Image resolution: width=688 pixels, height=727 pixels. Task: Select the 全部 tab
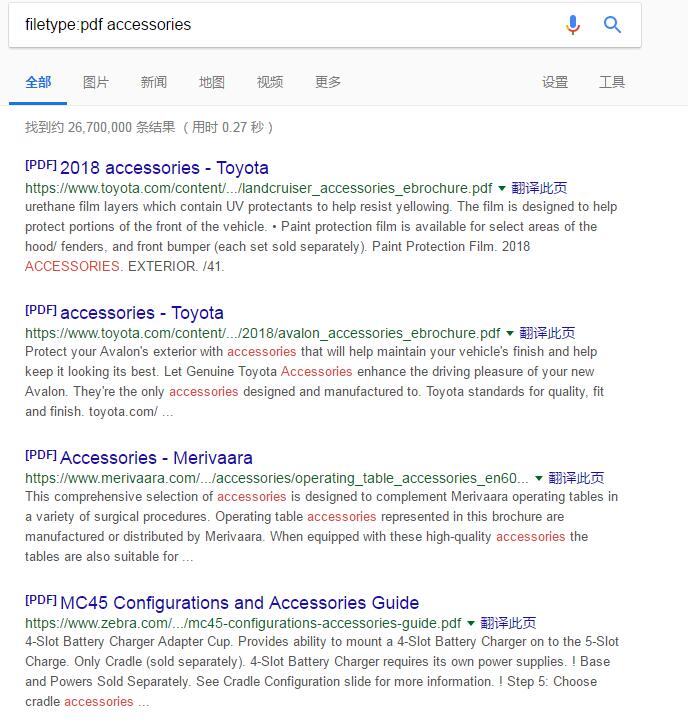click(x=38, y=83)
